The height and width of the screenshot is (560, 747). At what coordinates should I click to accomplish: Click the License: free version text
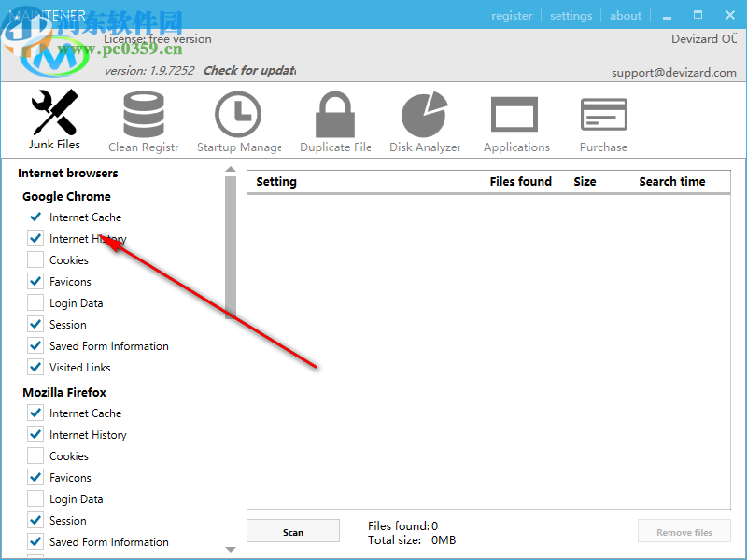(158, 39)
